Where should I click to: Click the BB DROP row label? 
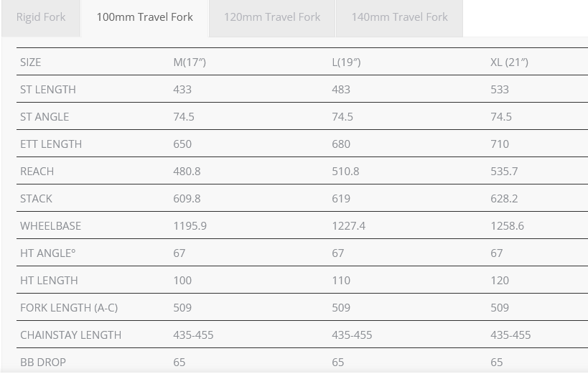(43, 363)
